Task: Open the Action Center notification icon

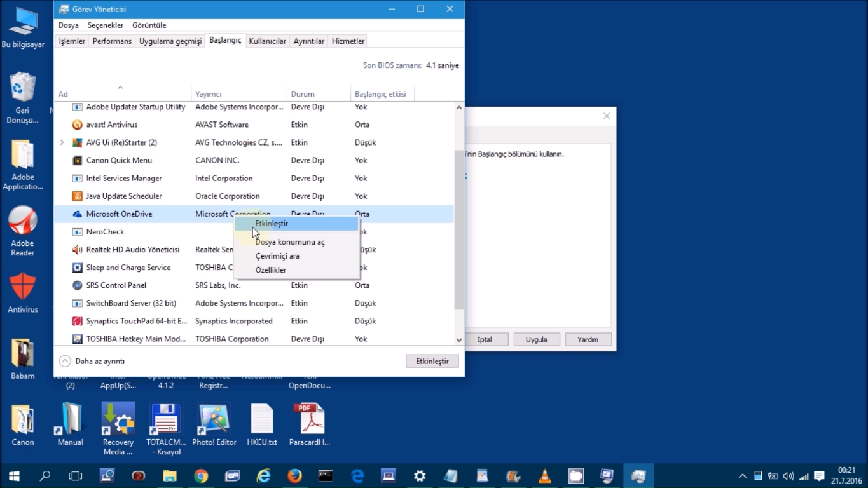Action: (819, 475)
